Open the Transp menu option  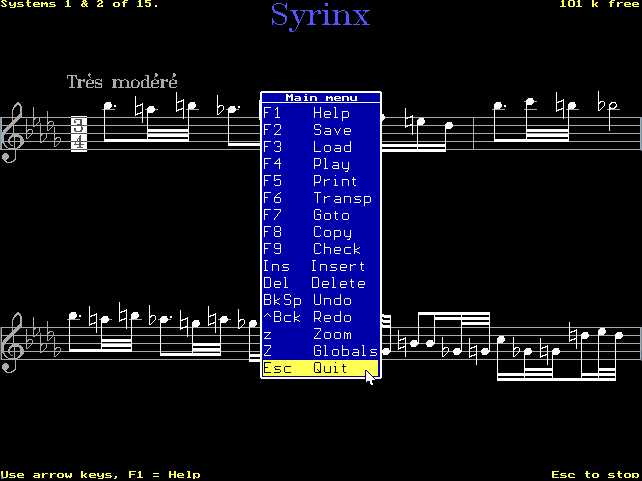click(x=320, y=198)
